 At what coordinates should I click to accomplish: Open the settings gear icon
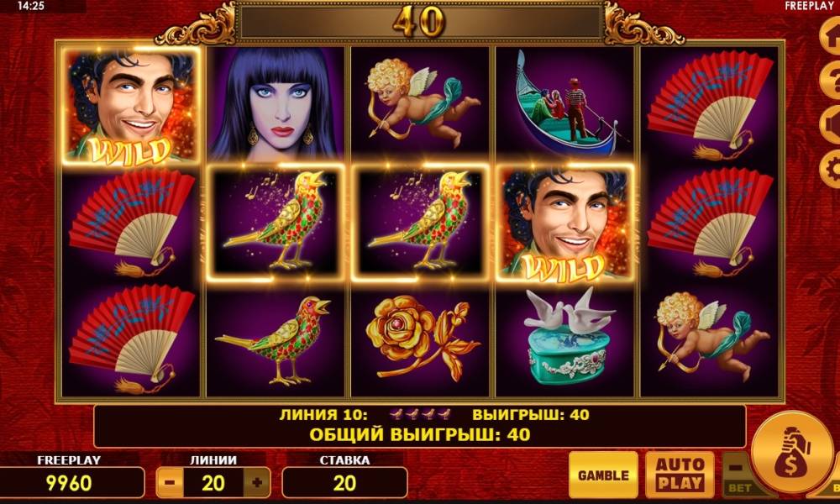pos(831,169)
